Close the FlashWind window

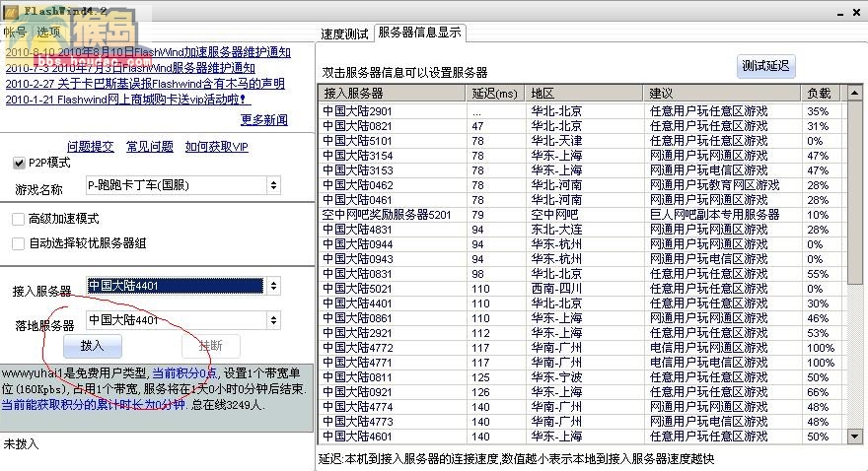click(x=857, y=12)
